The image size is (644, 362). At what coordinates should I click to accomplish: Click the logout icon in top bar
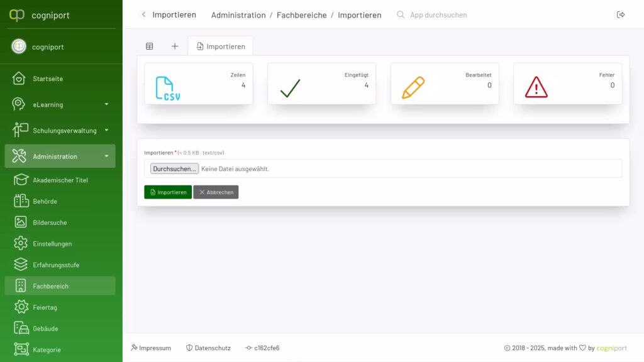tap(621, 14)
